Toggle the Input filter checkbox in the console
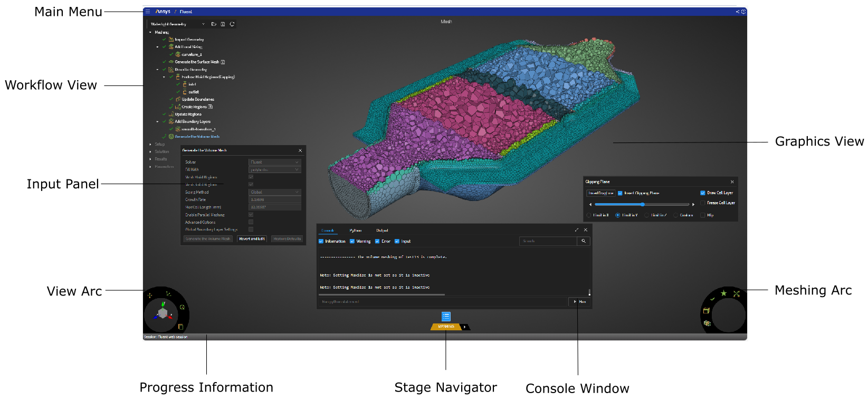 pyautogui.click(x=397, y=241)
